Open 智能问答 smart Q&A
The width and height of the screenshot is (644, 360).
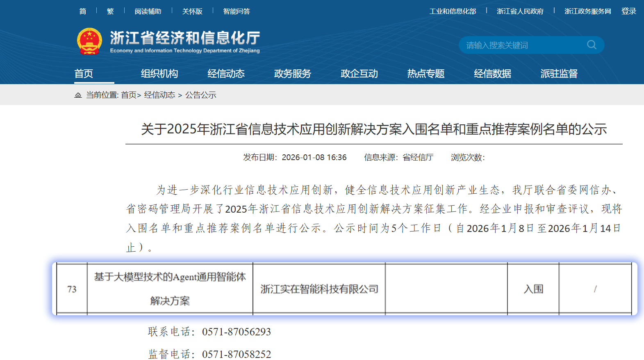[x=237, y=11]
